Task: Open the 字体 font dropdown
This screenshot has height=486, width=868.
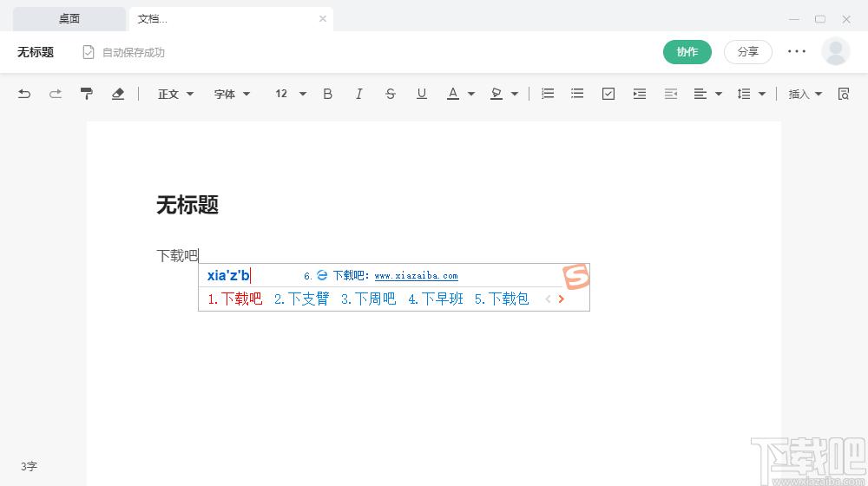Action: 232,94
